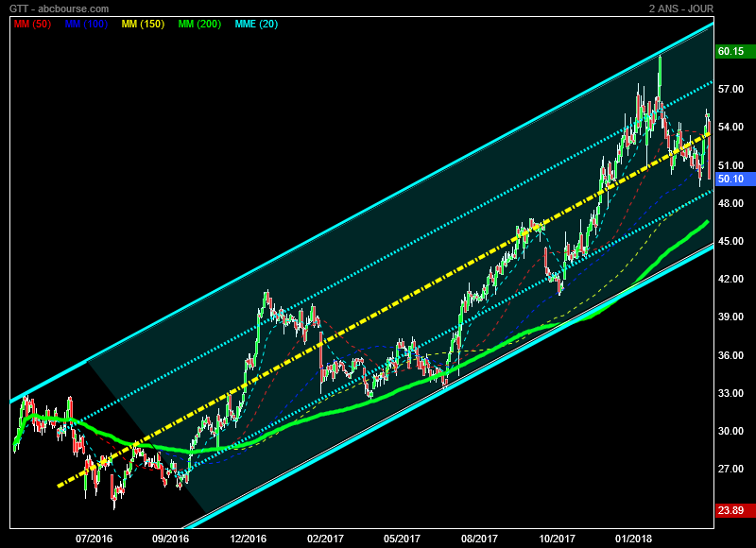Screen dimensions: 756x548
Task: Click the MM (150) legend label
Action: coord(144,25)
